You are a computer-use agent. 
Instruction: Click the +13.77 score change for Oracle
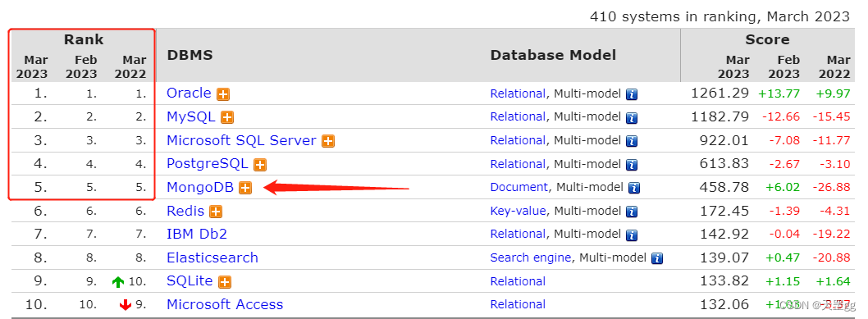779,93
